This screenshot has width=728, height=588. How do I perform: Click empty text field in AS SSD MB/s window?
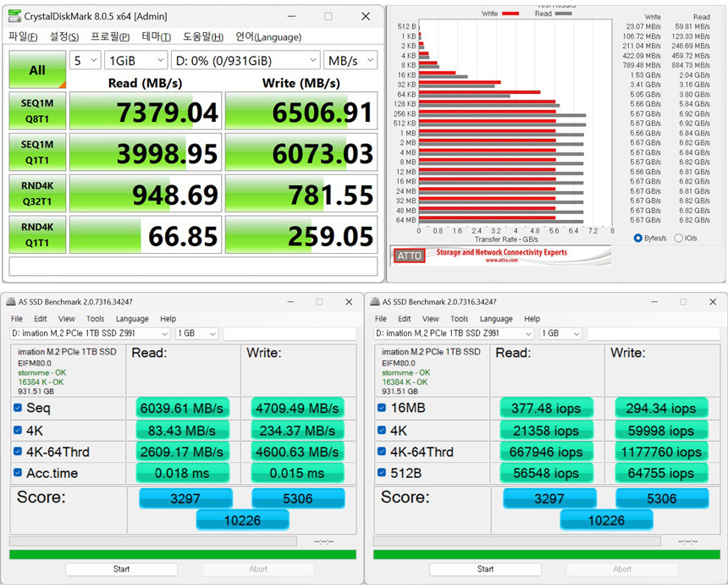tap(290, 333)
